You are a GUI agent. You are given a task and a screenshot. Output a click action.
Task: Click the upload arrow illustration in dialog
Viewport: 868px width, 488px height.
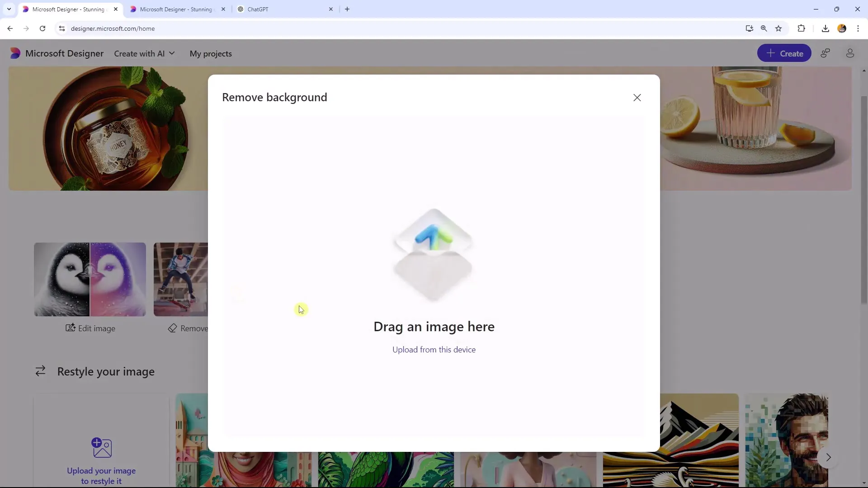(x=433, y=255)
